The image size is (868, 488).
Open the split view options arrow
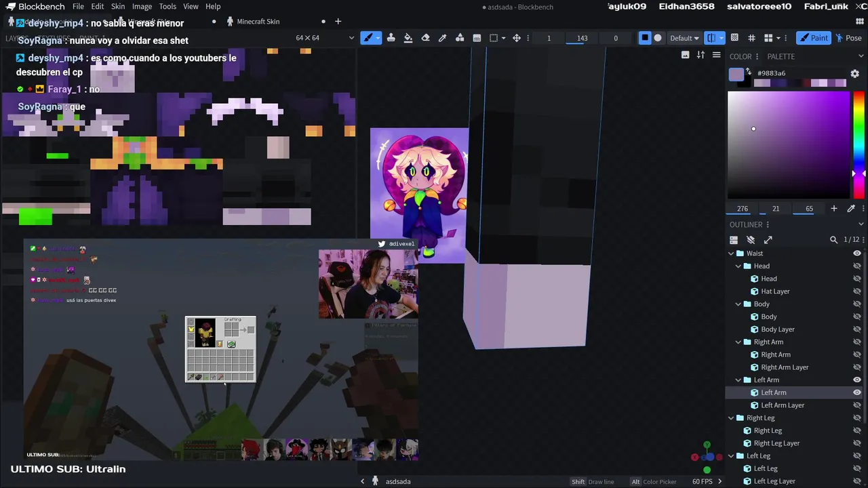[x=778, y=38]
